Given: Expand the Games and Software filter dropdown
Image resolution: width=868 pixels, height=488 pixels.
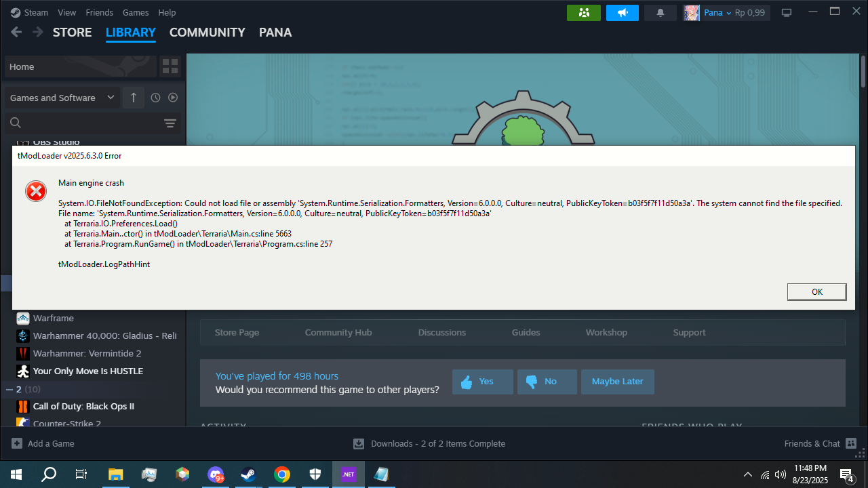Looking at the screenshot, I should pyautogui.click(x=62, y=98).
